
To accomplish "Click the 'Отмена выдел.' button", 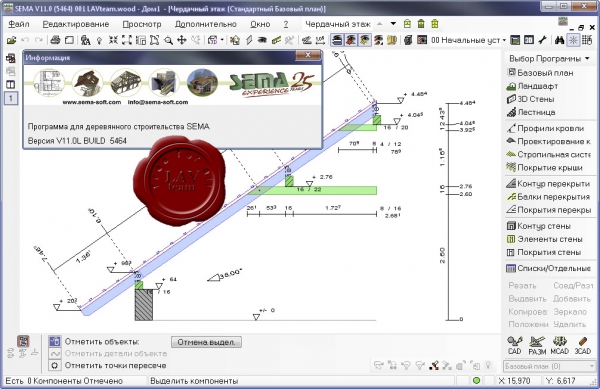I will (206, 342).
